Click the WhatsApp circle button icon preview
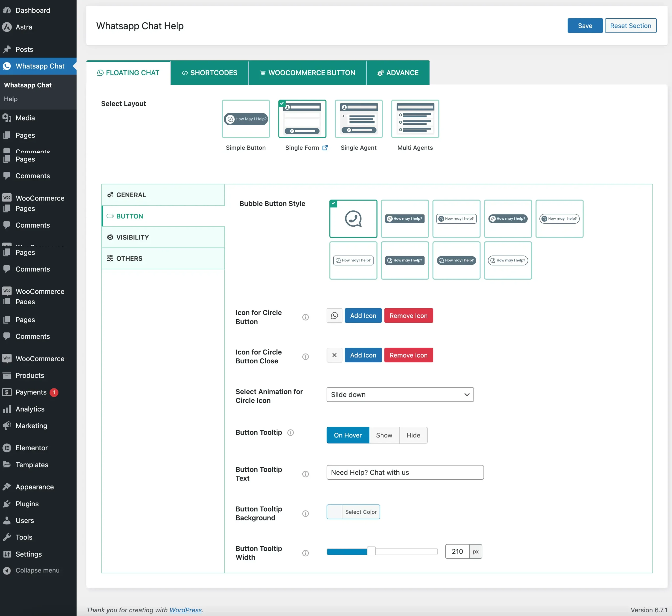Image resolution: width=672 pixels, height=616 pixels. (334, 316)
